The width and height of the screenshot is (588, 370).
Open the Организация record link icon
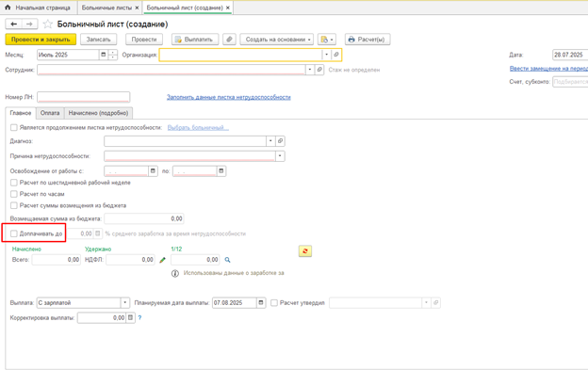pyautogui.click(x=336, y=55)
